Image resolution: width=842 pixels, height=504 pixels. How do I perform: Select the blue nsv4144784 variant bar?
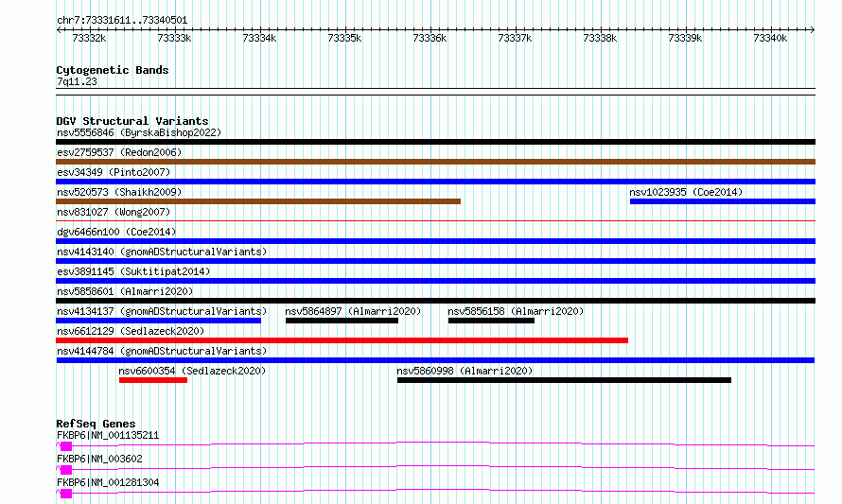[x=435, y=360]
